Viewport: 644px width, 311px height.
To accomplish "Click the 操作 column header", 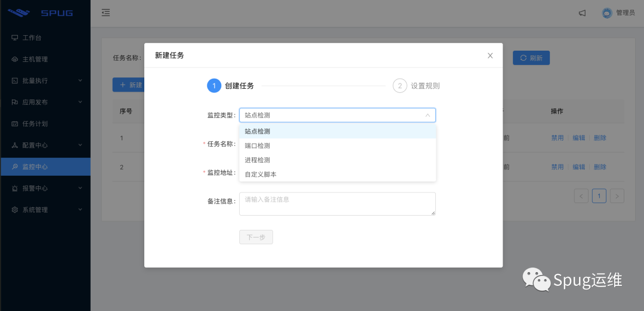I will [x=557, y=111].
